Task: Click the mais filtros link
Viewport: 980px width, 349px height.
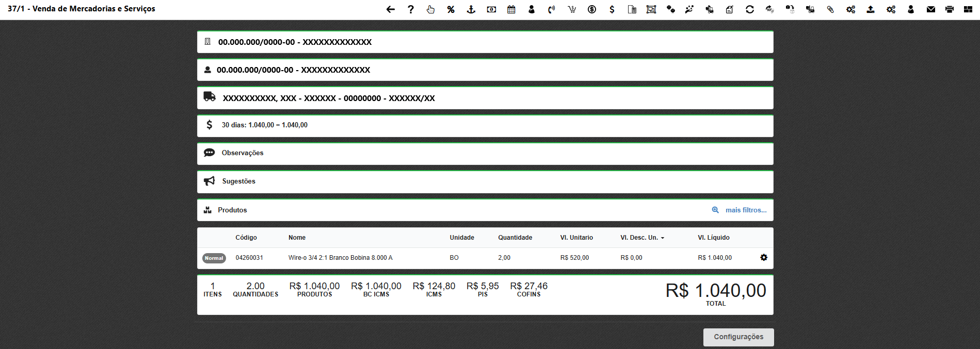Action: pyautogui.click(x=745, y=210)
